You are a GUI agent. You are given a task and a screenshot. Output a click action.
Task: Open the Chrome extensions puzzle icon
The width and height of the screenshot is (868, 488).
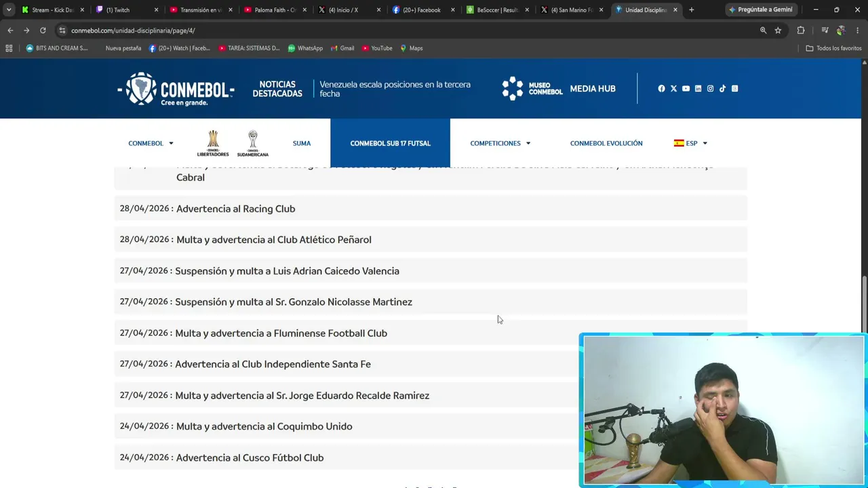coord(801,30)
